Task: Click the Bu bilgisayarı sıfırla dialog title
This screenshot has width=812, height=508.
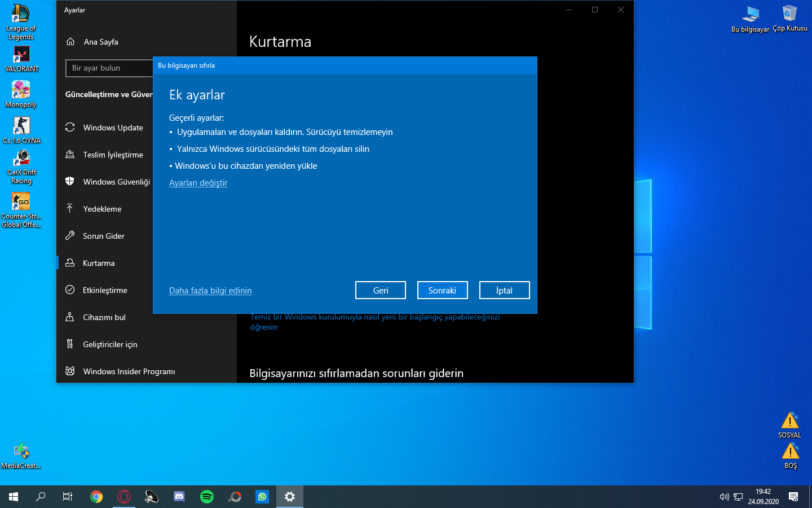Action: click(x=186, y=65)
